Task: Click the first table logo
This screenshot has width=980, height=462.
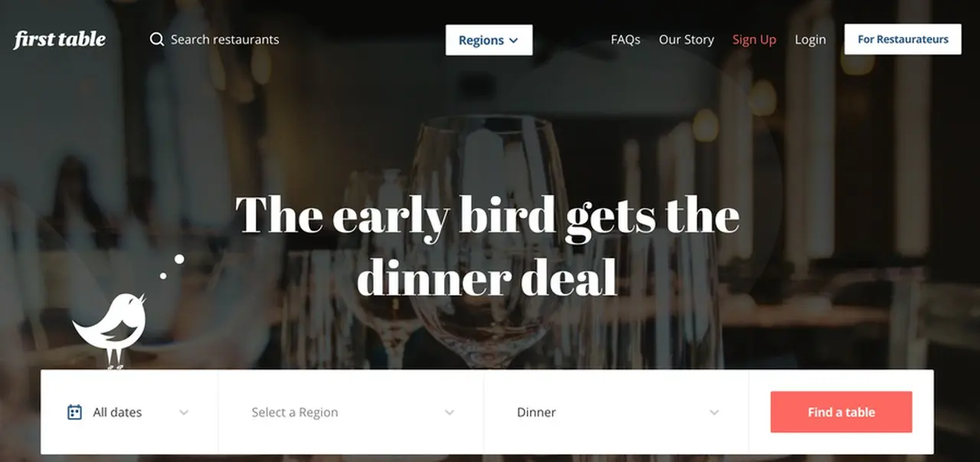Action: coord(60,39)
